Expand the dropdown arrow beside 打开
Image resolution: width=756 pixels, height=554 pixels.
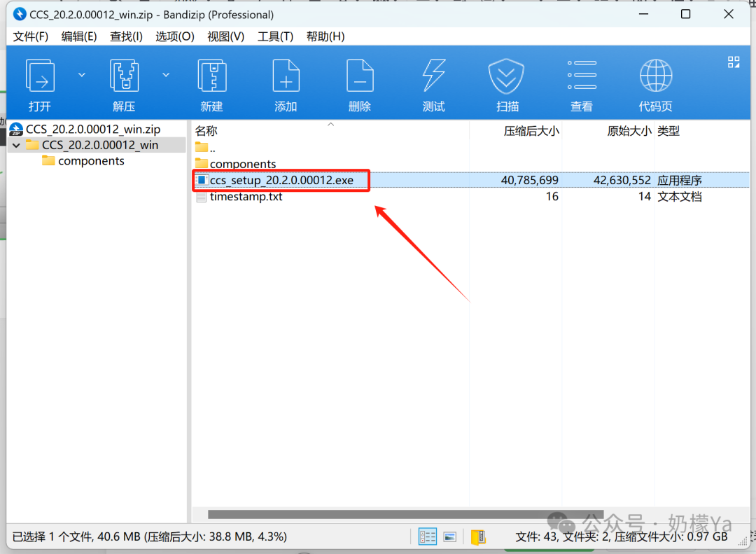[x=82, y=75]
